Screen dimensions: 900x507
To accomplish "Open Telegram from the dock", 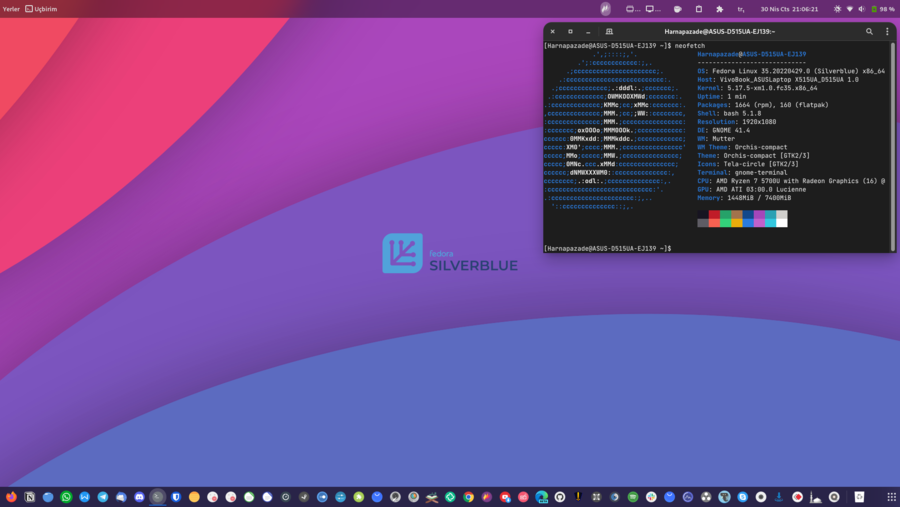I will coord(103,497).
